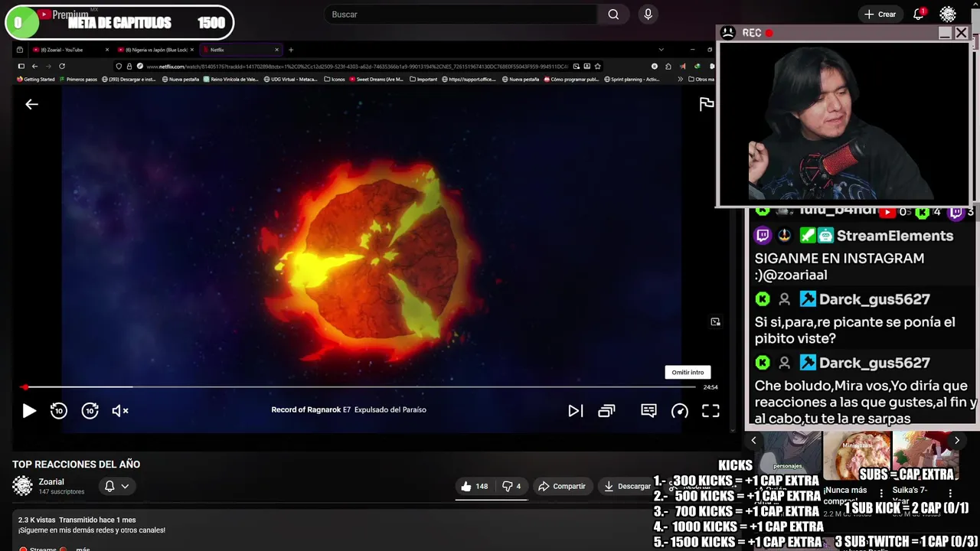Click the Zoarial channel name
The image size is (980, 551).
point(51,482)
